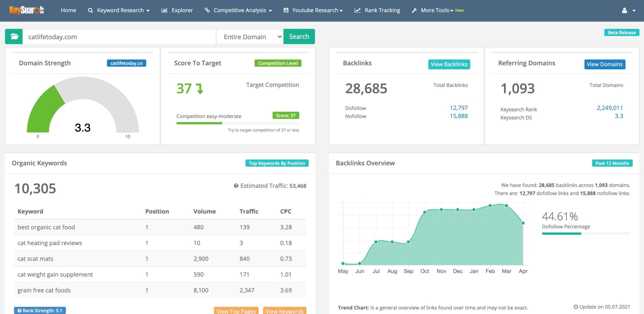
Task: Click the KeySearch logo
Action: (x=26, y=10)
